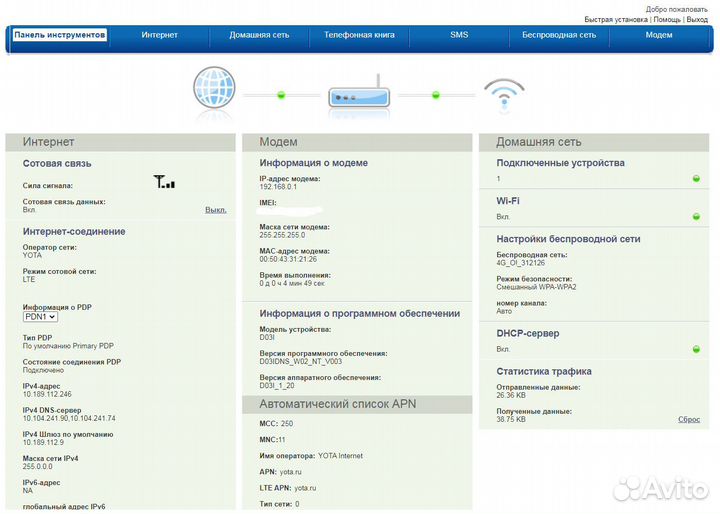Open the Домашняя сеть menu tab
Screen dimensions: 720x514
click(x=259, y=35)
